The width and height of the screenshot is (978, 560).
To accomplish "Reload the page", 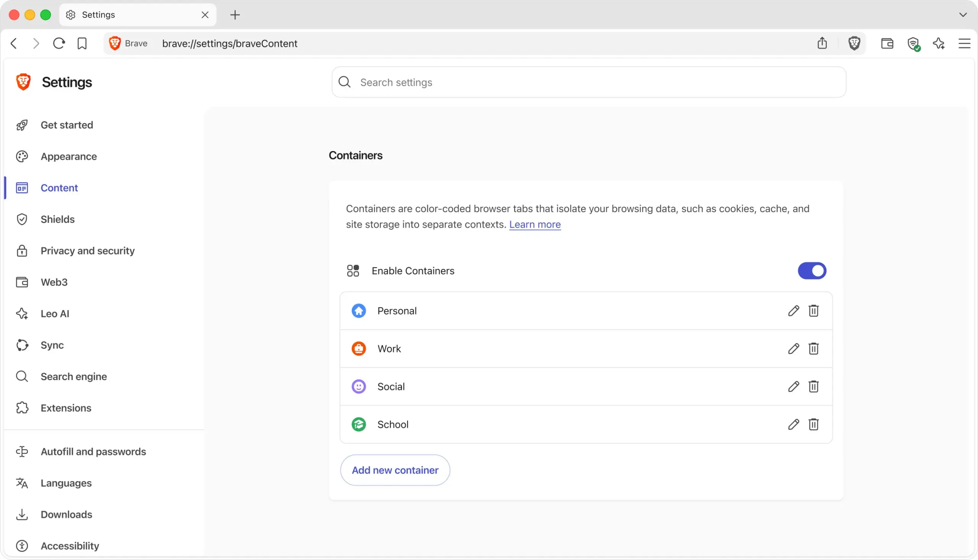I will point(59,44).
